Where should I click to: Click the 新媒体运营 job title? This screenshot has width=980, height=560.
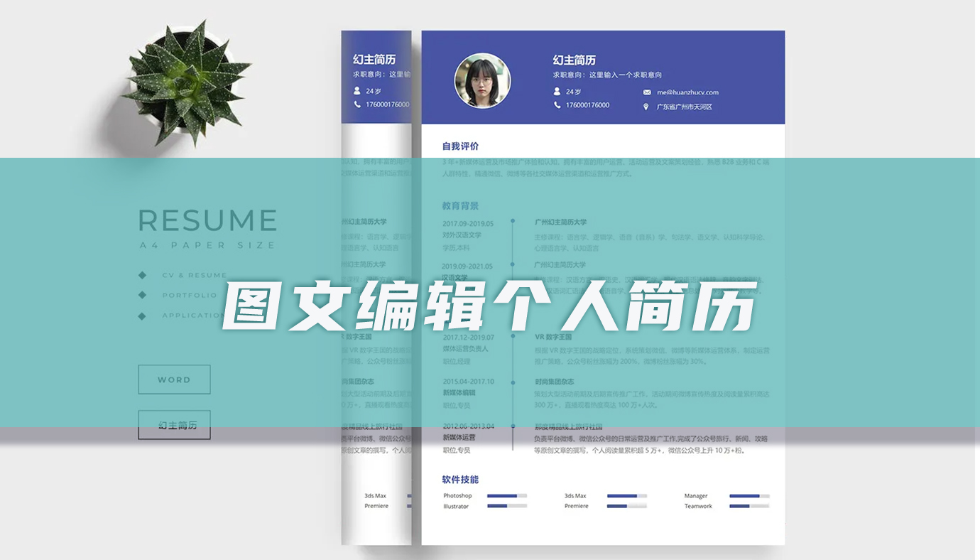[459, 438]
